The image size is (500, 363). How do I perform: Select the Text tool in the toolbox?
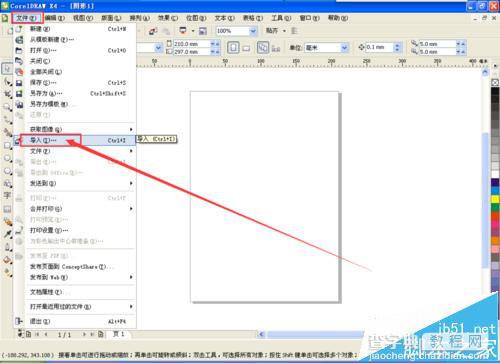[7, 195]
